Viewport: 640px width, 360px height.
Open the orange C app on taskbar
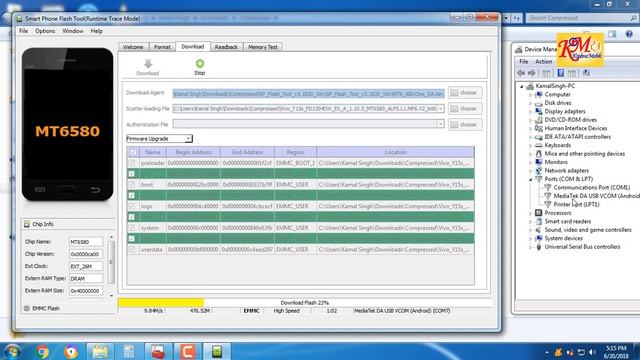tap(187, 351)
